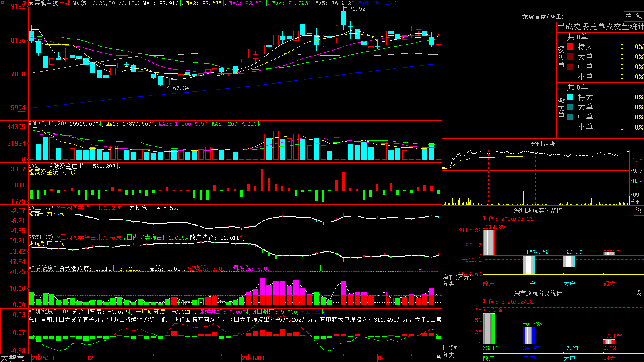Screen dimensions: 644x362
Task: Click the 小单 row under 委买单
Action: click(605, 77)
